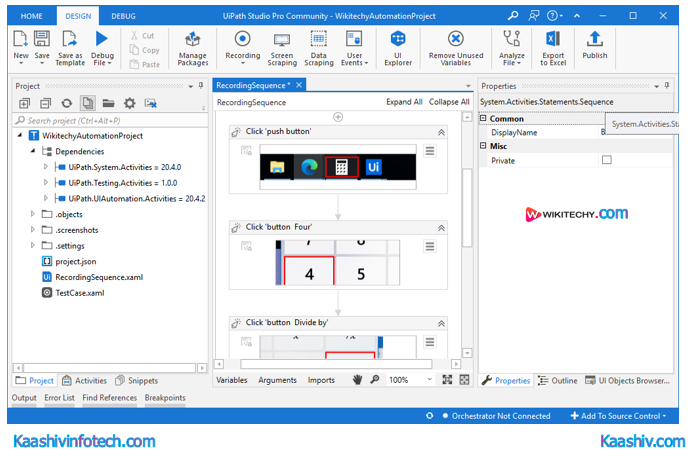Screen dimensions: 690x457
Task: Click the Data Scraping icon
Action: tap(319, 46)
